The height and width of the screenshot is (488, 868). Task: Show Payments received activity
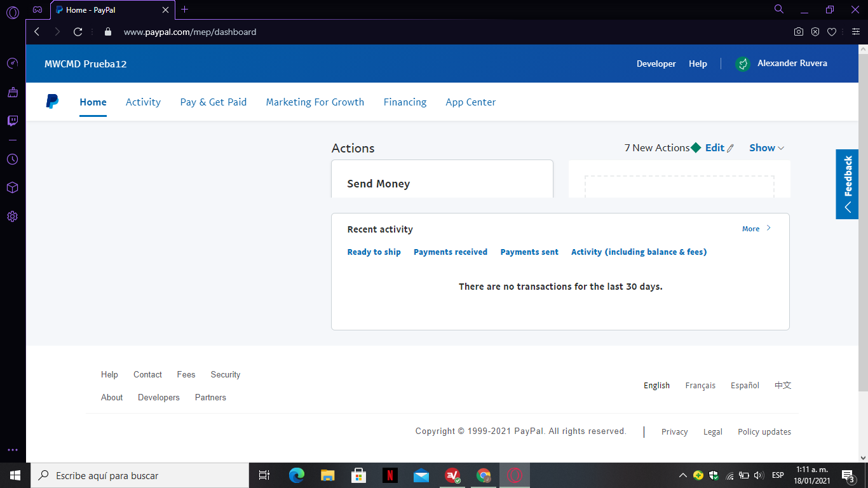tap(451, 252)
